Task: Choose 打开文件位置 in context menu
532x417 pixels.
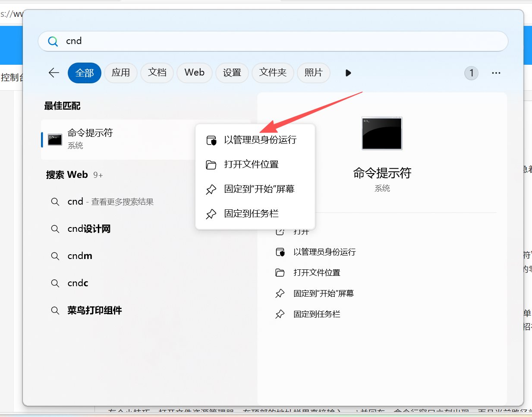Action: pos(255,164)
